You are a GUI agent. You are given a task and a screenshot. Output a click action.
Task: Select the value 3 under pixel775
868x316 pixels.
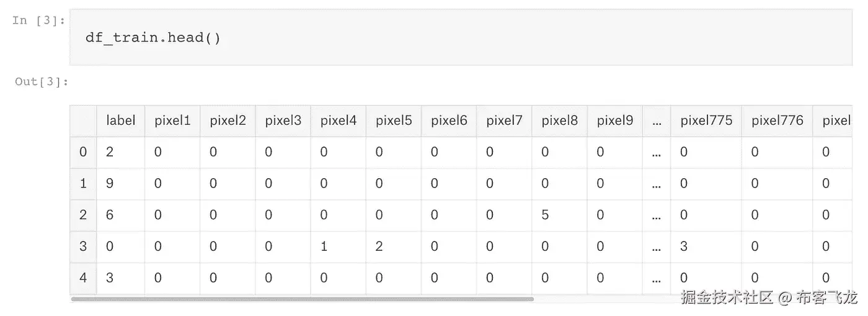point(684,246)
